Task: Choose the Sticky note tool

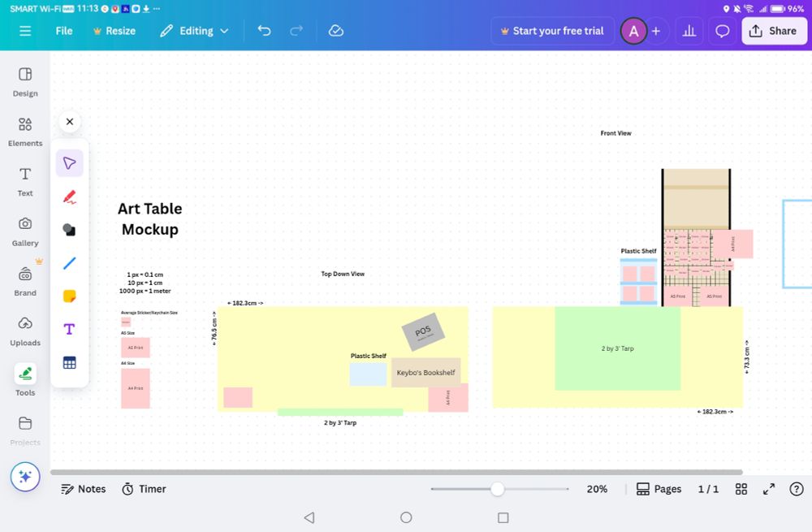Action: [69, 296]
